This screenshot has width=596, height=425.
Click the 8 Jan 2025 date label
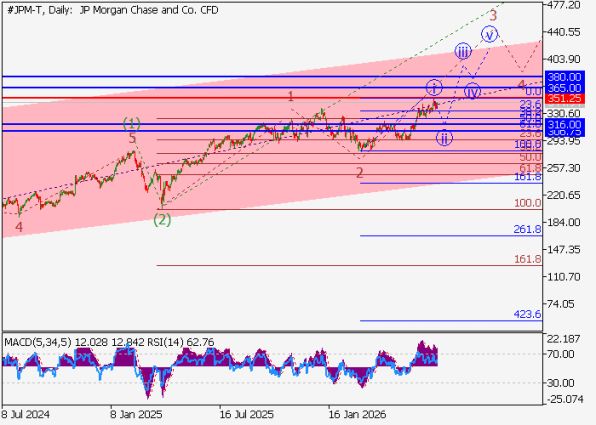pos(136,414)
